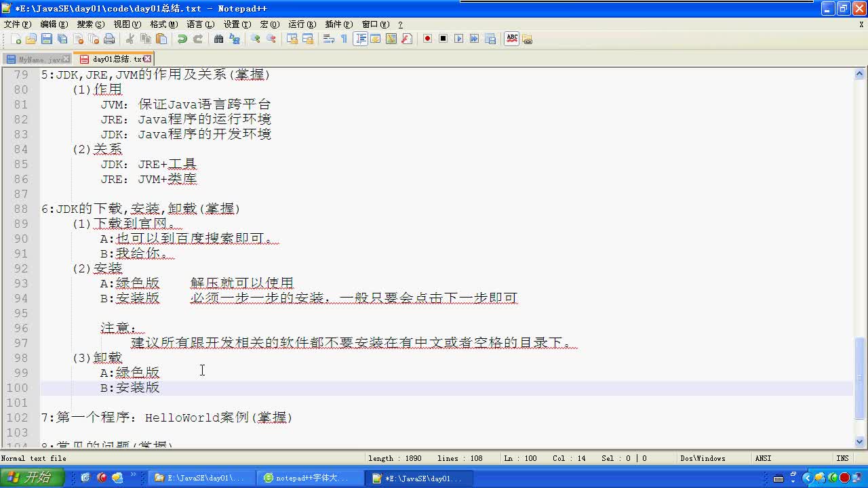Screen dimensions: 868x488
Task: Open the E:\JavaSE\day01 folder taskbar window
Action: [202, 478]
